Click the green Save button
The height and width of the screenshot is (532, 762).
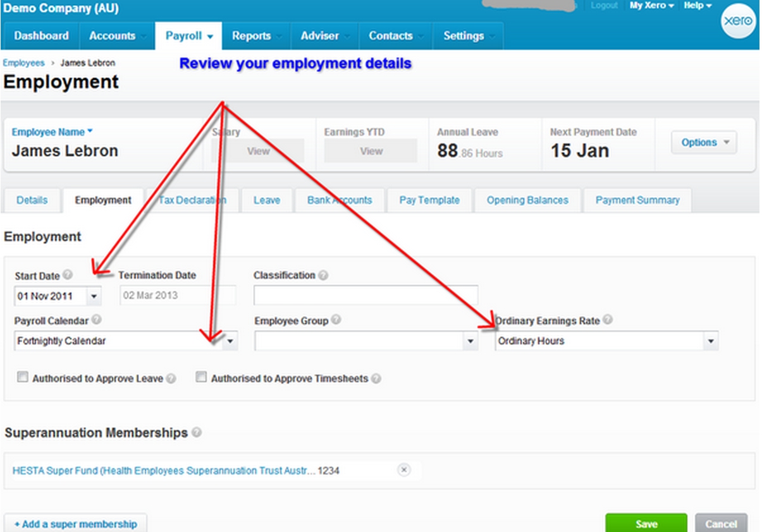(x=646, y=524)
